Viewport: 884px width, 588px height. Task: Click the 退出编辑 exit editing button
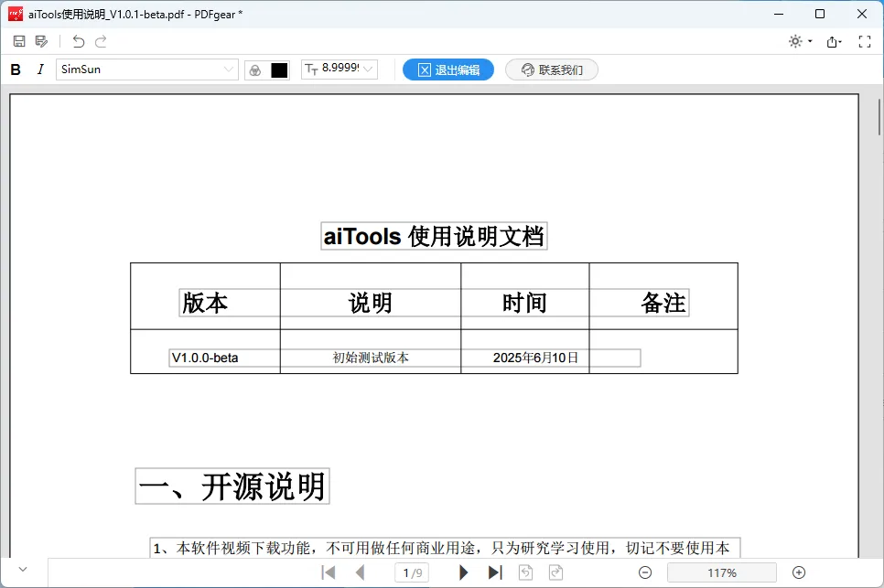tap(448, 69)
